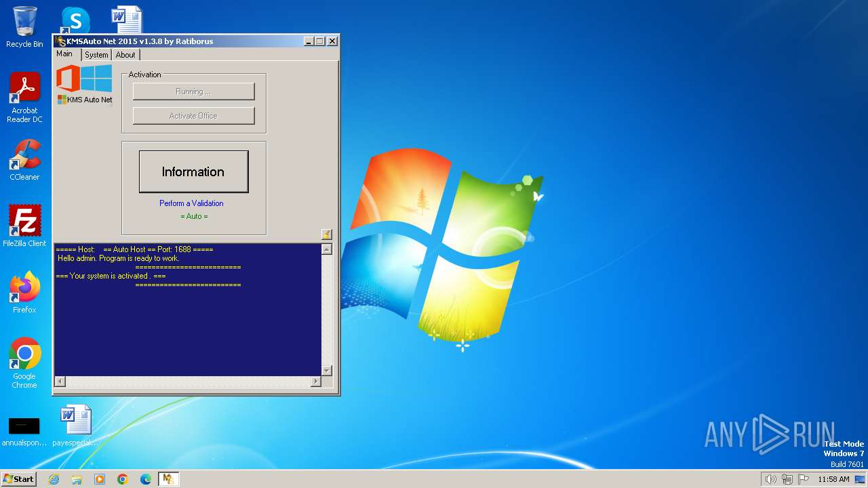Click the log's horizontal scrollbar right arrow
Screen dimensions: 868x488
[315, 382]
